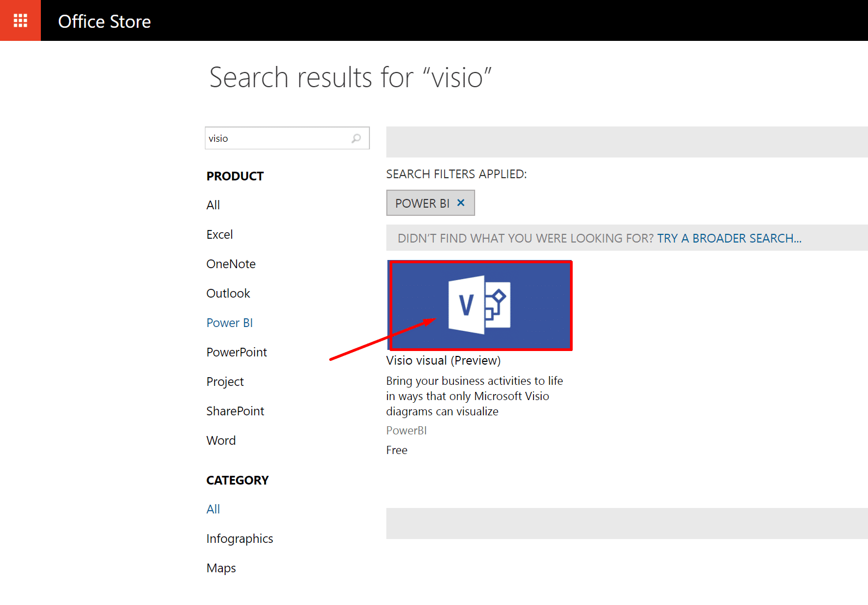
Task: Choose the Maps category
Action: point(221,568)
